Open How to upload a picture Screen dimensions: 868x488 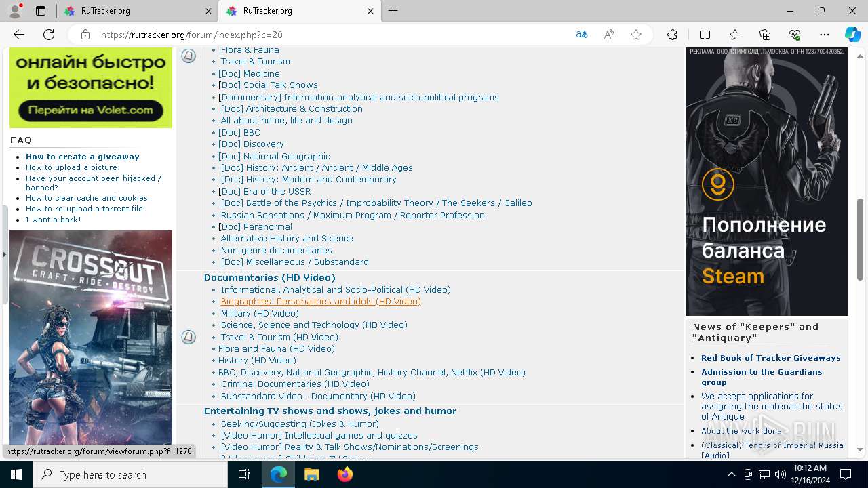(x=71, y=167)
